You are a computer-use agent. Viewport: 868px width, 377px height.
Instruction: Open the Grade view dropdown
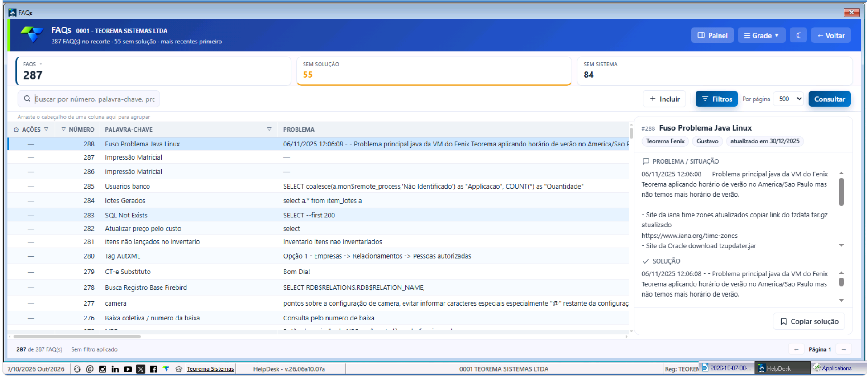coord(762,35)
